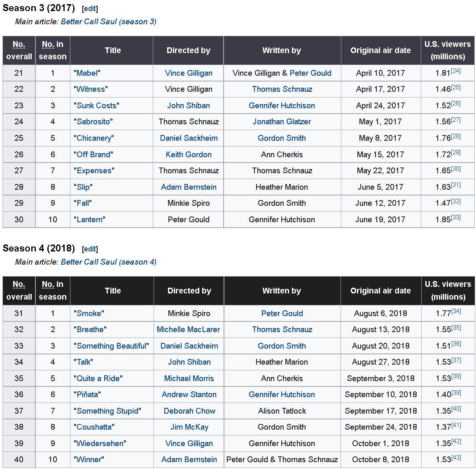Image resolution: width=476 pixels, height=470 pixels.
Task: Open Better Call Saul (season 3) article
Action: click(108, 22)
